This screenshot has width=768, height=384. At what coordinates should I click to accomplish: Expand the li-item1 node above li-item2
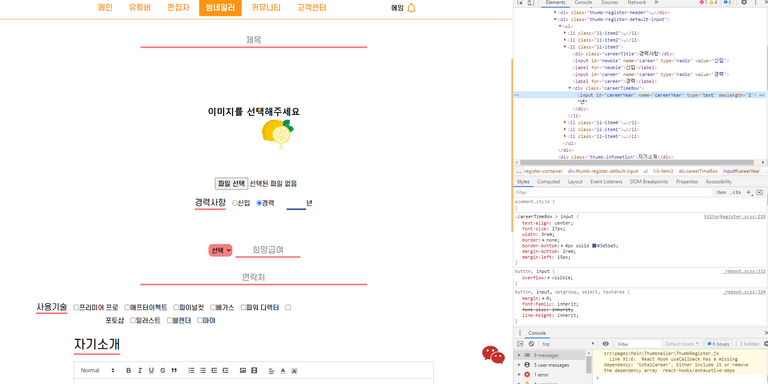point(565,33)
